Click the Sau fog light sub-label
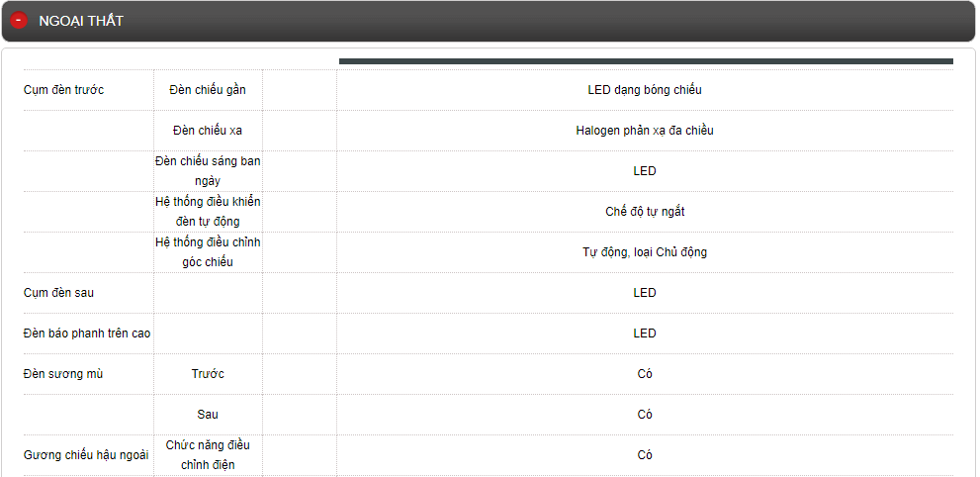 (208, 415)
